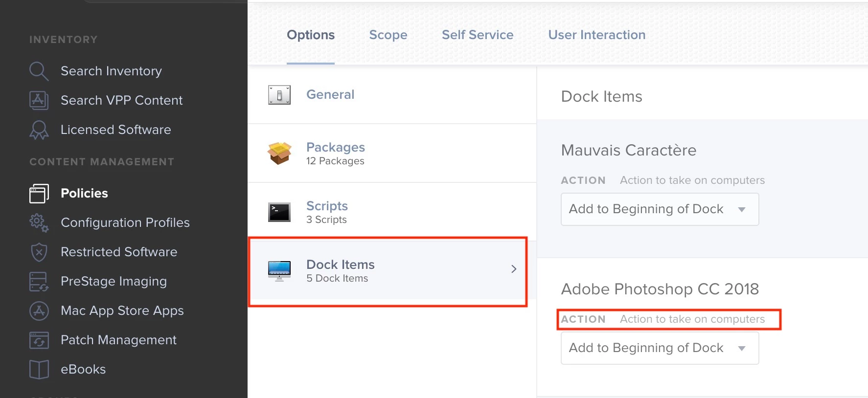Click the Search VPP Content icon
Screen dimensions: 868x398
tap(39, 100)
